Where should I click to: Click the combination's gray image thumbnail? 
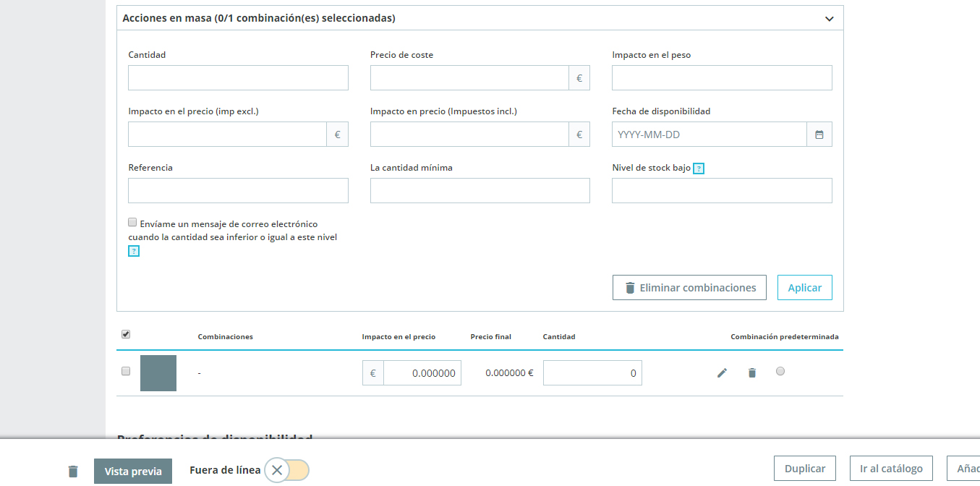pyautogui.click(x=158, y=373)
